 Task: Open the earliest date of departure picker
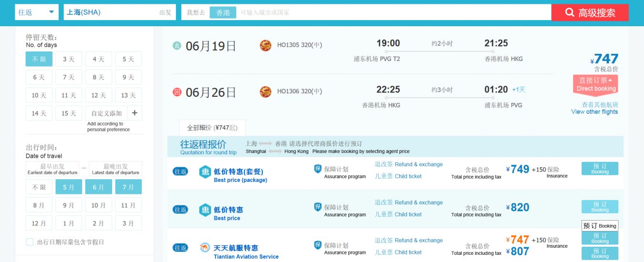[x=52, y=169]
